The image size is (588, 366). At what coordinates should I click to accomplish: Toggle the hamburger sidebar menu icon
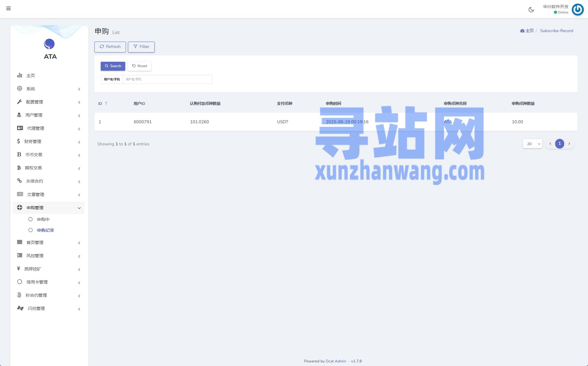pyautogui.click(x=8, y=8)
